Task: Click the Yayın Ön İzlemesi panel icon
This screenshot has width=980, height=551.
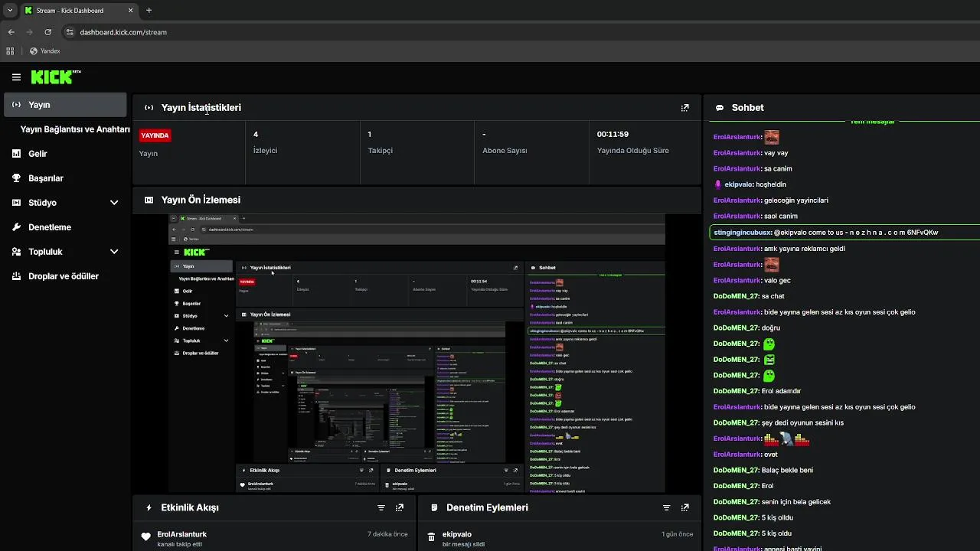Action: point(149,200)
